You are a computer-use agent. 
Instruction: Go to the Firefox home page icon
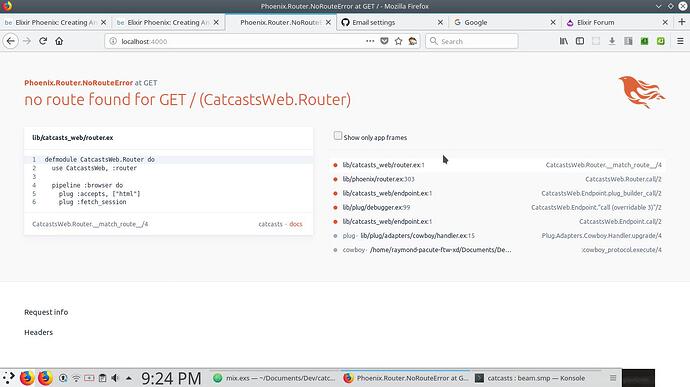pyautogui.click(x=59, y=41)
